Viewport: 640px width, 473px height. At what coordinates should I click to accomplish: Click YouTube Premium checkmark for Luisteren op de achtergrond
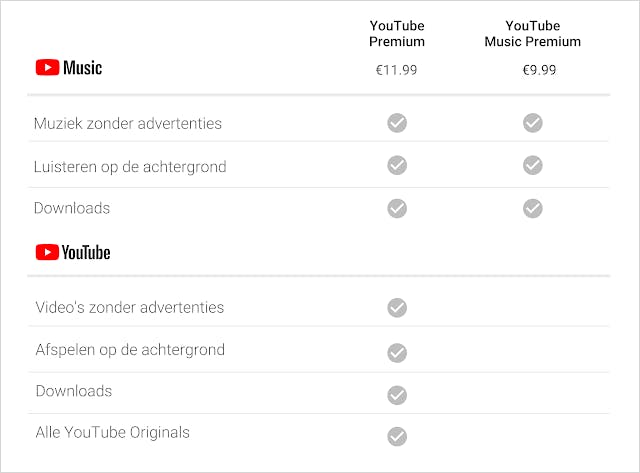coord(397,165)
